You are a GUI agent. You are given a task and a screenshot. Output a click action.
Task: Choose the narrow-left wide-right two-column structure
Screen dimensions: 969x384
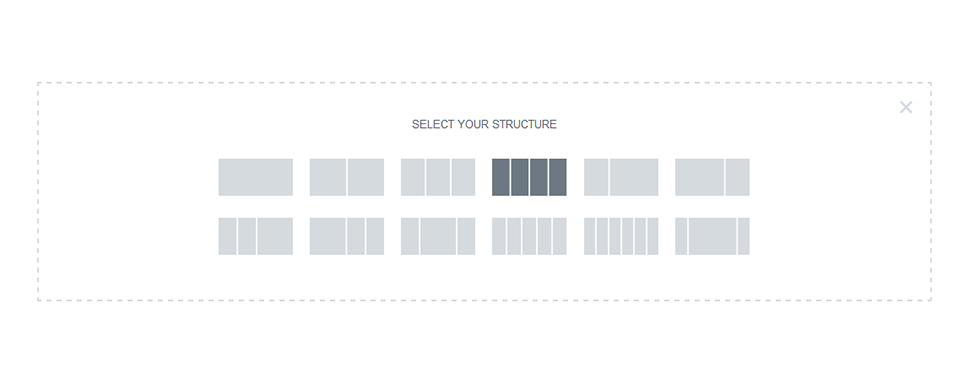[x=621, y=177]
